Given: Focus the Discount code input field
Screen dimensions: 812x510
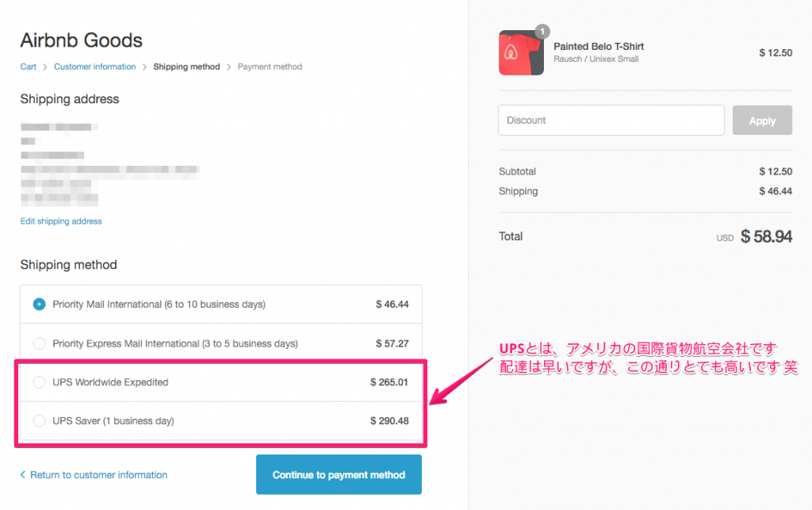Looking at the screenshot, I should tap(611, 120).
